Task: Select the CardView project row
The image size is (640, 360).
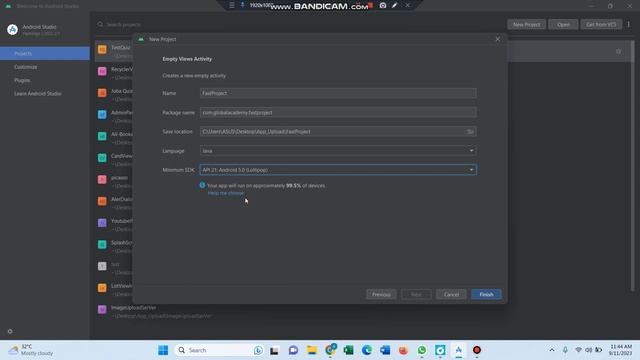Action: [116, 160]
